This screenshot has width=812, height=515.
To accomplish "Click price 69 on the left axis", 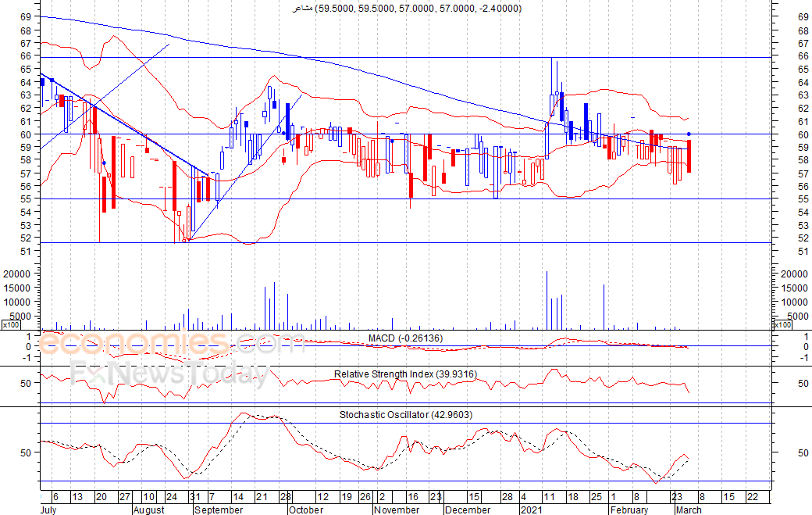I will pos(26,16).
